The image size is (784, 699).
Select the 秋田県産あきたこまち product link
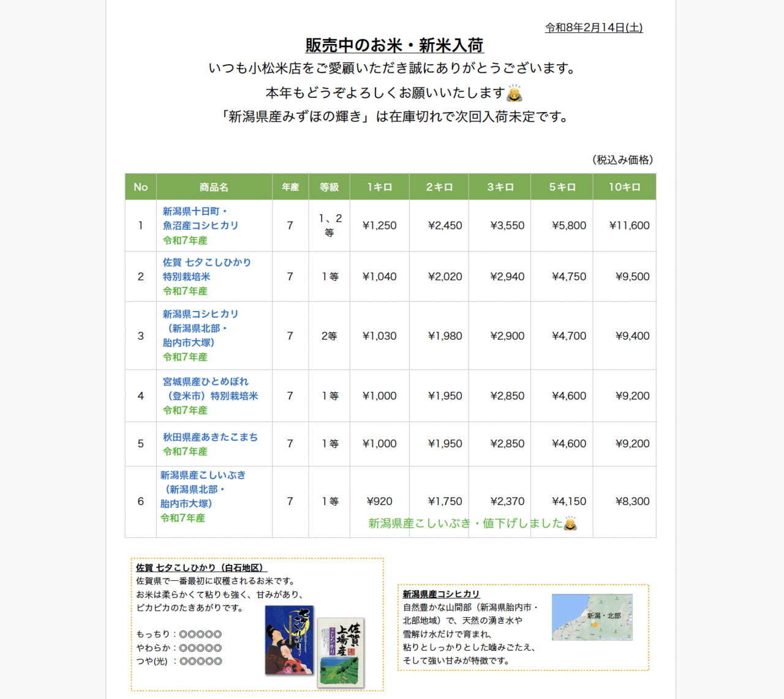point(209,436)
